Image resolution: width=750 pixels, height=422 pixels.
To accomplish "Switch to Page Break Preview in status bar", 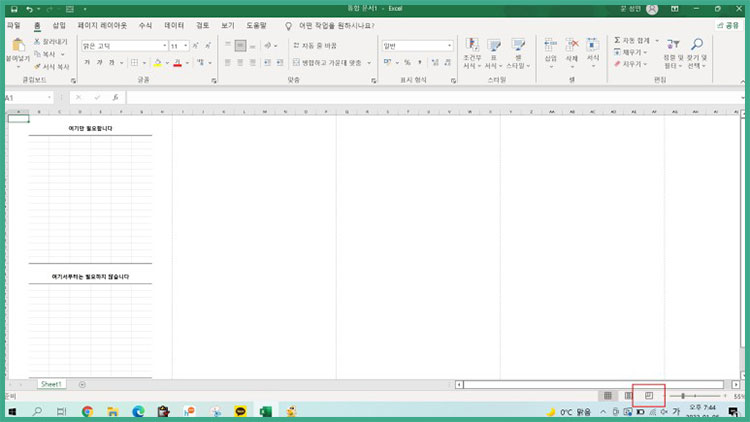I will click(x=649, y=396).
